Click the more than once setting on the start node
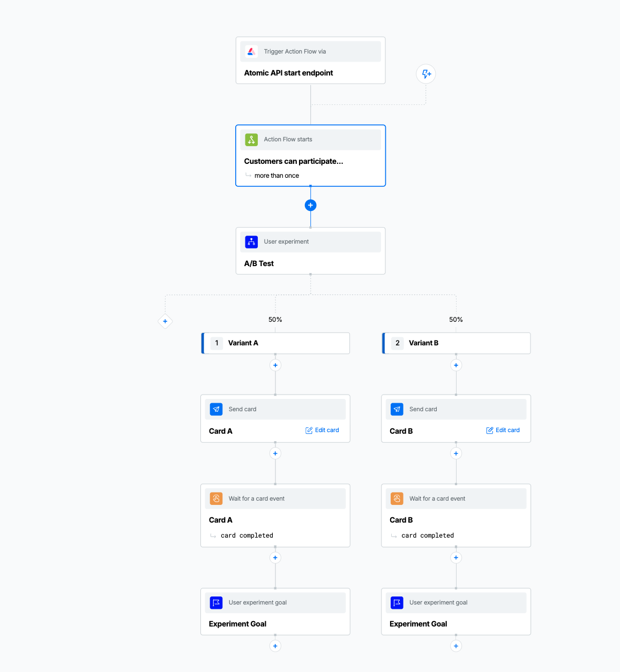Viewport: 620px width, 672px height. [x=277, y=175]
